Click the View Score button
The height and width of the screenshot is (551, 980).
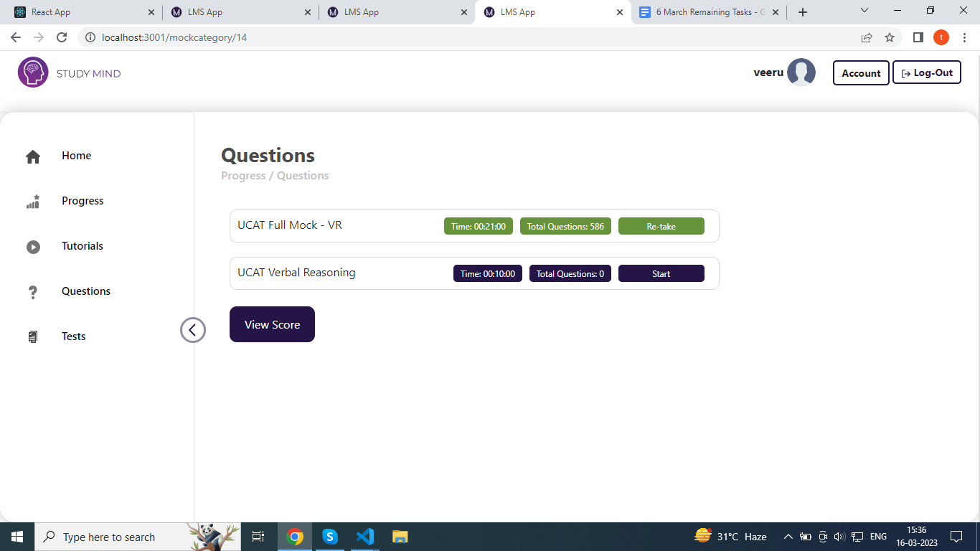[272, 325]
